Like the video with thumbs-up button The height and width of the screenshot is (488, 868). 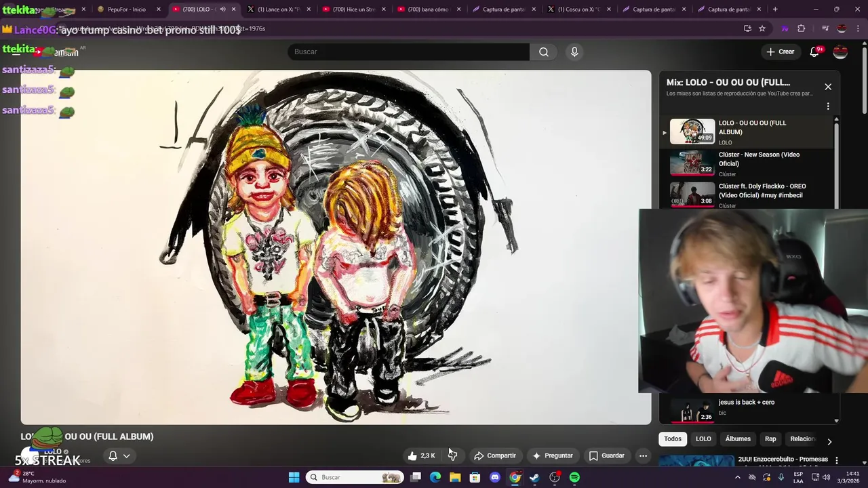421,455
